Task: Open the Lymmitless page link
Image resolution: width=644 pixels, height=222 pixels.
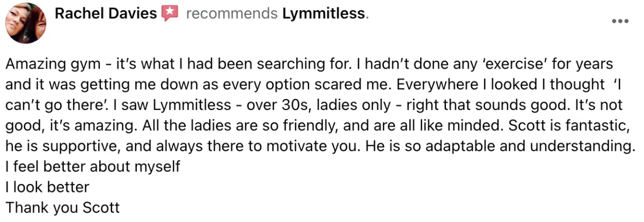Action: point(323,13)
